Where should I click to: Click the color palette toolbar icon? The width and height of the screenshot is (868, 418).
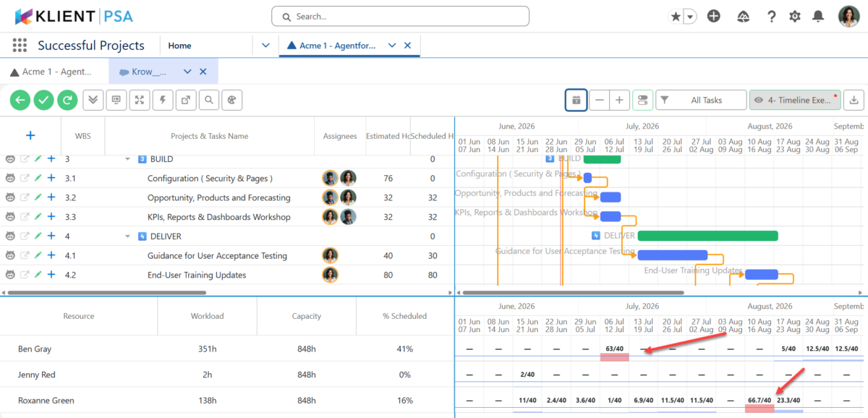point(231,100)
